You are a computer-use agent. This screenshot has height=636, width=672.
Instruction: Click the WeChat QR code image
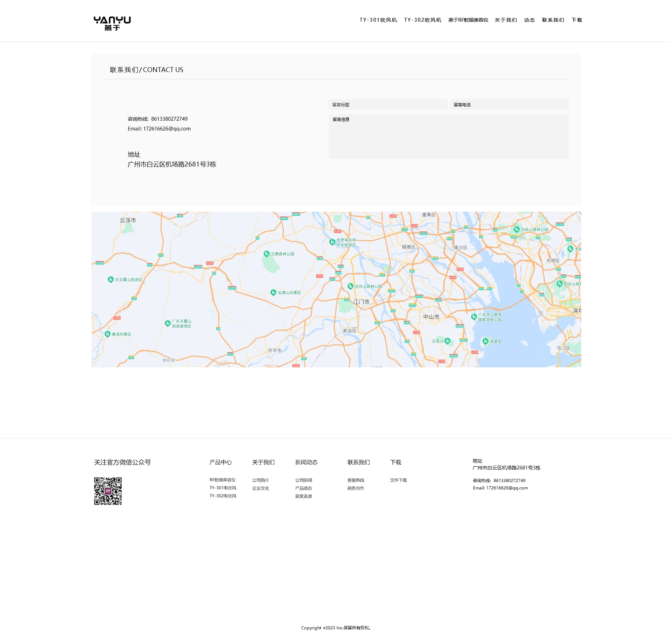tap(108, 491)
